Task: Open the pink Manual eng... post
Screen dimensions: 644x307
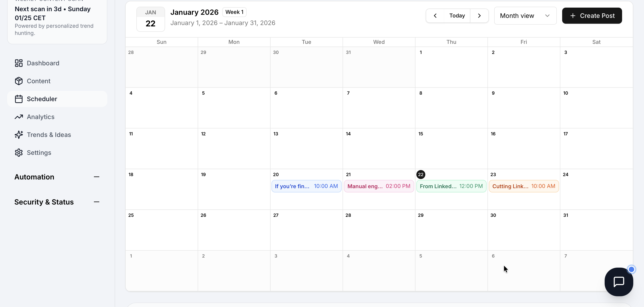Action: (x=379, y=186)
